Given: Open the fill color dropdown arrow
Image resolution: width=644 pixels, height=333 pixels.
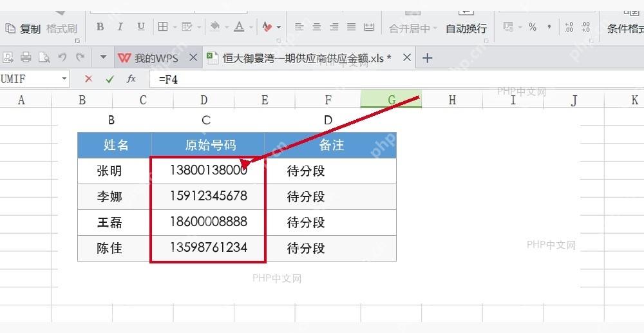Looking at the screenshot, I should pos(227,28).
